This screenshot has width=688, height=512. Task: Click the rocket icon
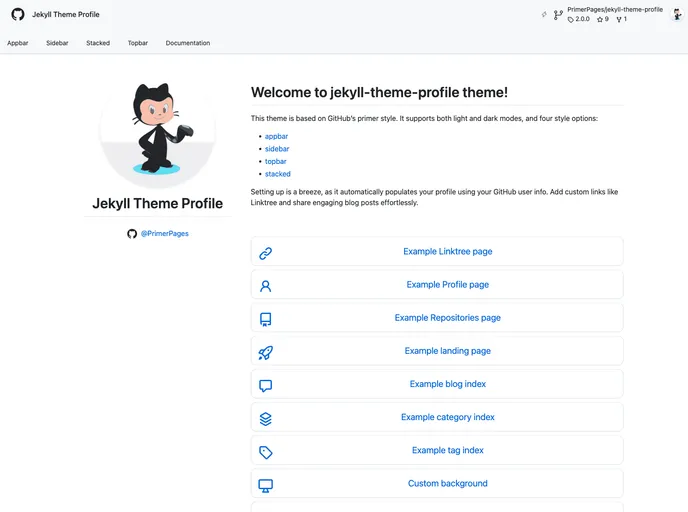pyautogui.click(x=265, y=353)
